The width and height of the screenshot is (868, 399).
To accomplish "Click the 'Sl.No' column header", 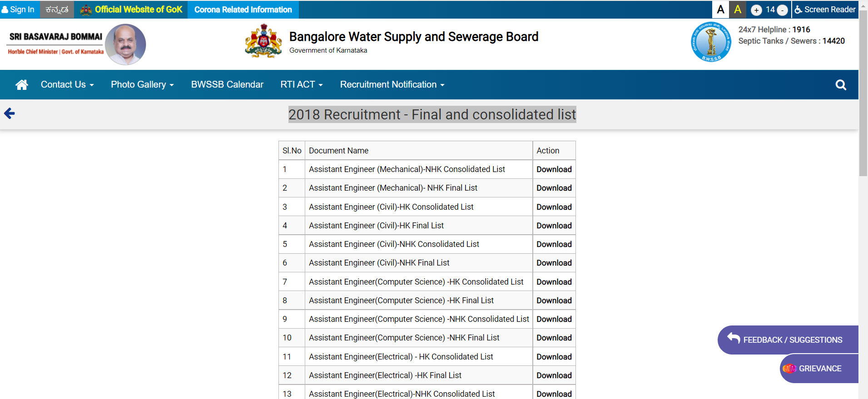I will (292, 151).
